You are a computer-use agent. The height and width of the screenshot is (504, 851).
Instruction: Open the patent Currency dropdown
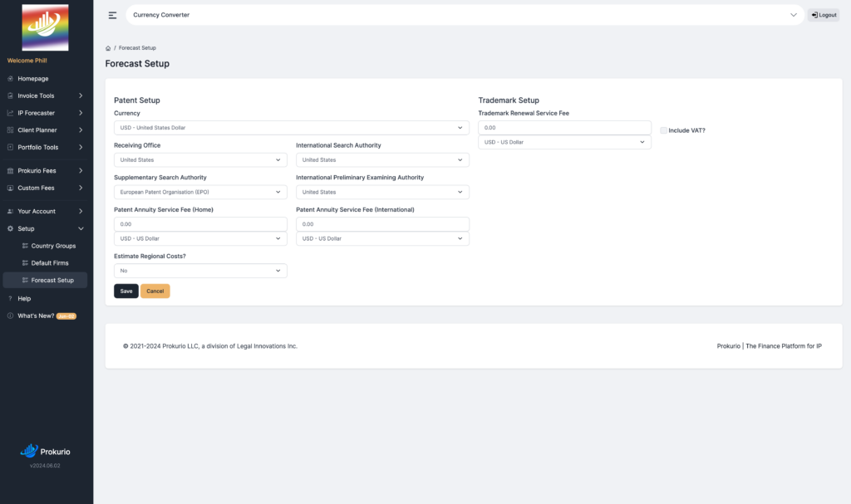[292, 128]
